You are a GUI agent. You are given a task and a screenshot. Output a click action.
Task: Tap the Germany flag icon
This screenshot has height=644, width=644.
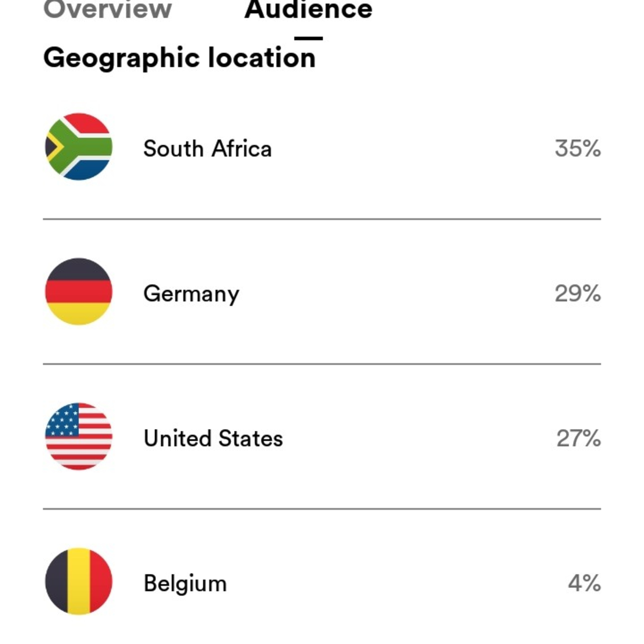[x=79, y=291]
